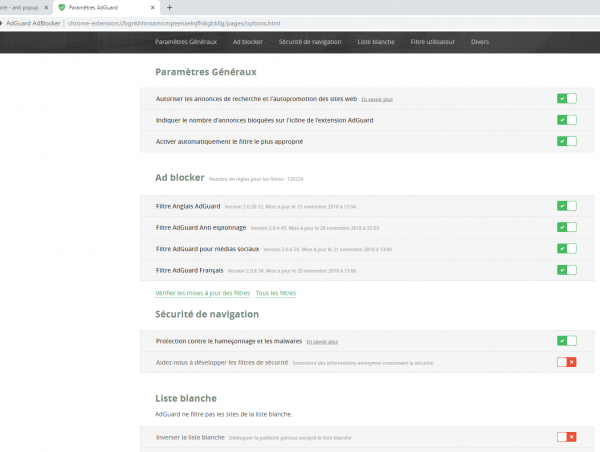Image resolution: width=600 pixels, height=452 pixels.
Task: Switch off Filtre AdGuard pour médias sociaux
Action: coord(566,248)
